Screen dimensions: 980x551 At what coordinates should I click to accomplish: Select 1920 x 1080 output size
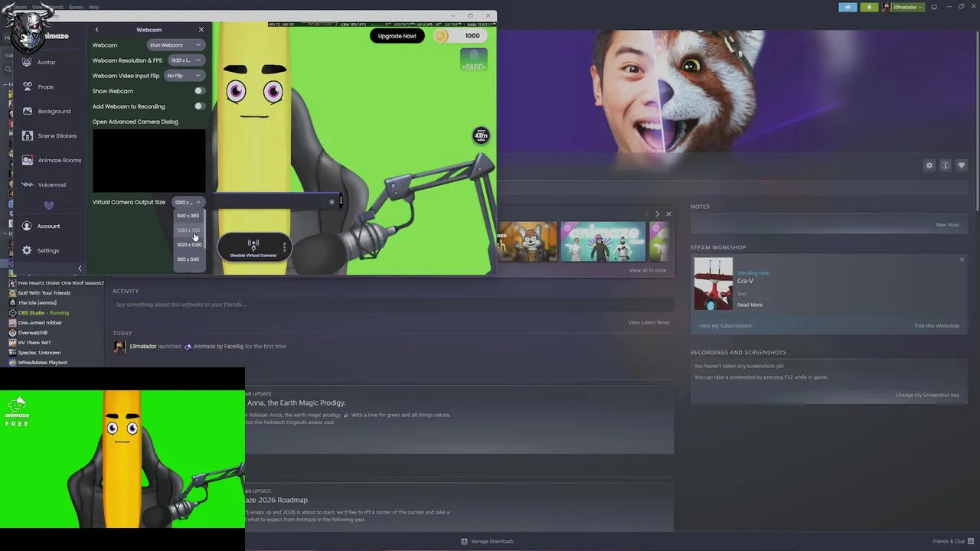(189, 245)
